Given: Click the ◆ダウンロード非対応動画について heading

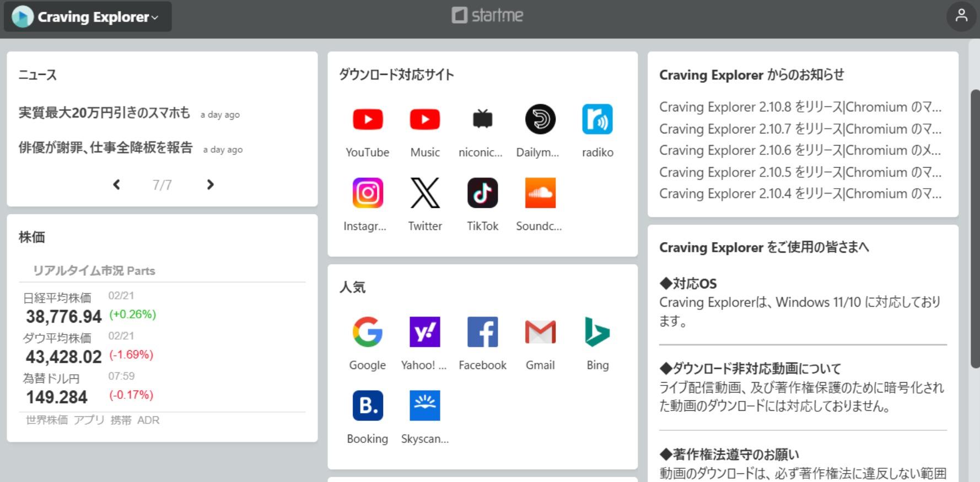Looking at the screenshot, I should 750,368.
